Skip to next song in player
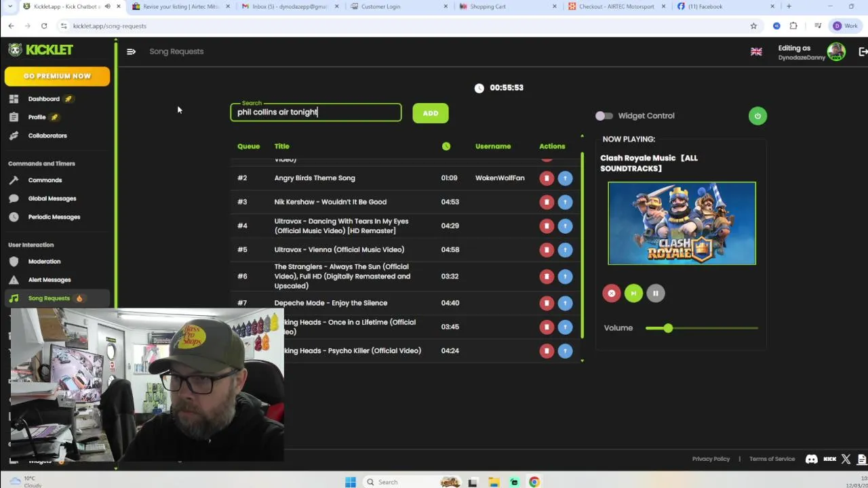868x488 pixels. [633, 293]
